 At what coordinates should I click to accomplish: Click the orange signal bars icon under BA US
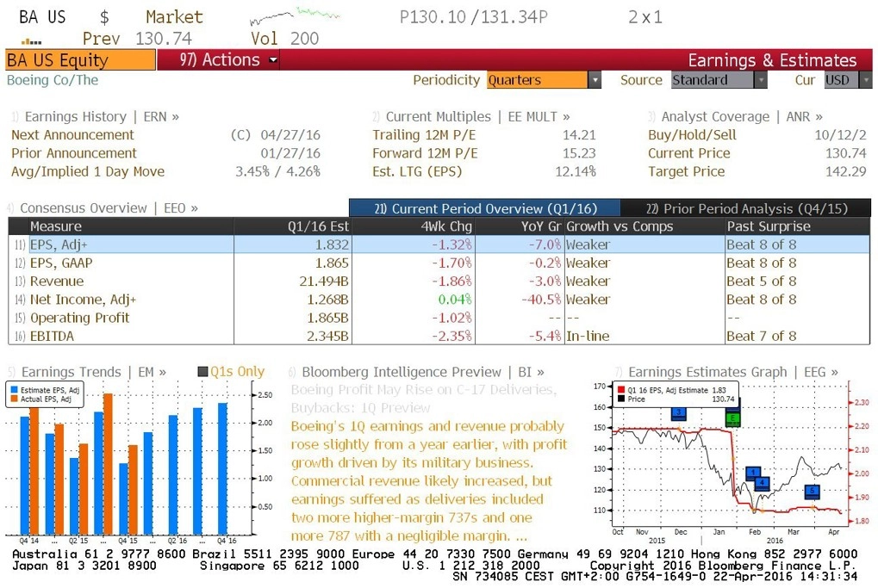(x=31, y=41)
